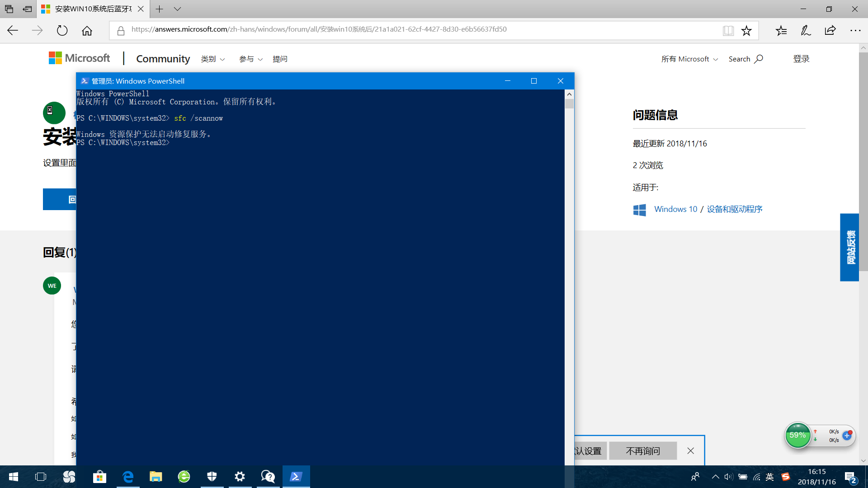Expand the 参与 menu
Image resolution: width=868 pixels, height=488 pixels.
coord(250,59)
